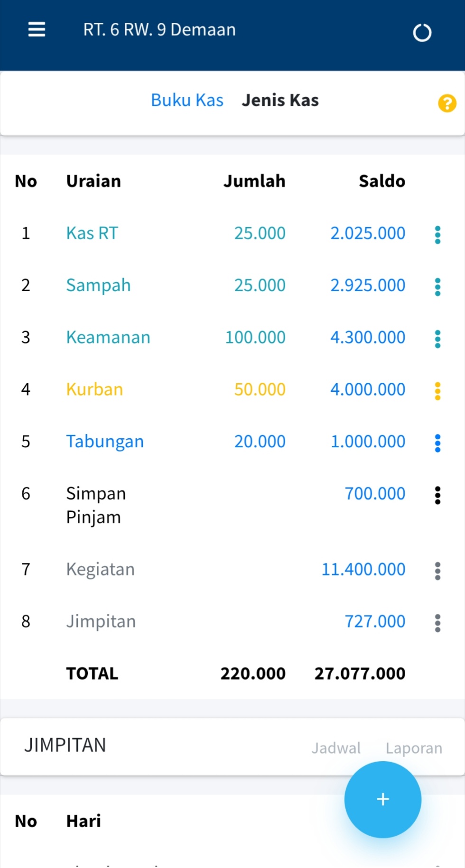Open the Laporan link in Jimpitan

[414, 748]
